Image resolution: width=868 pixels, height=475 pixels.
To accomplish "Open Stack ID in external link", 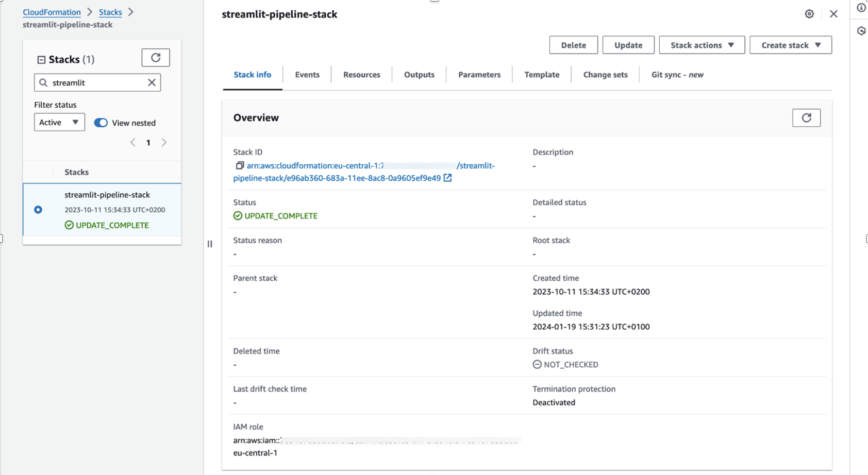I will [x=447, y=178].
